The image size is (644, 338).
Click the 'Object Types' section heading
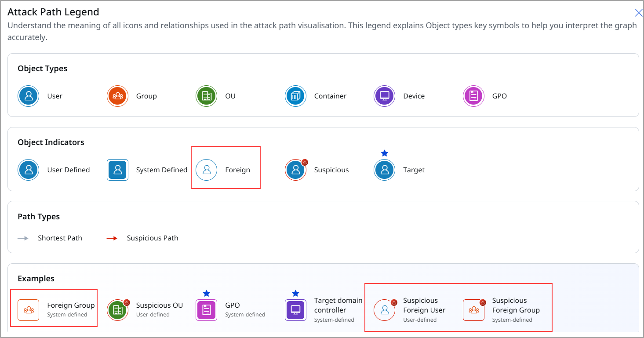click(x=43, y=69)
